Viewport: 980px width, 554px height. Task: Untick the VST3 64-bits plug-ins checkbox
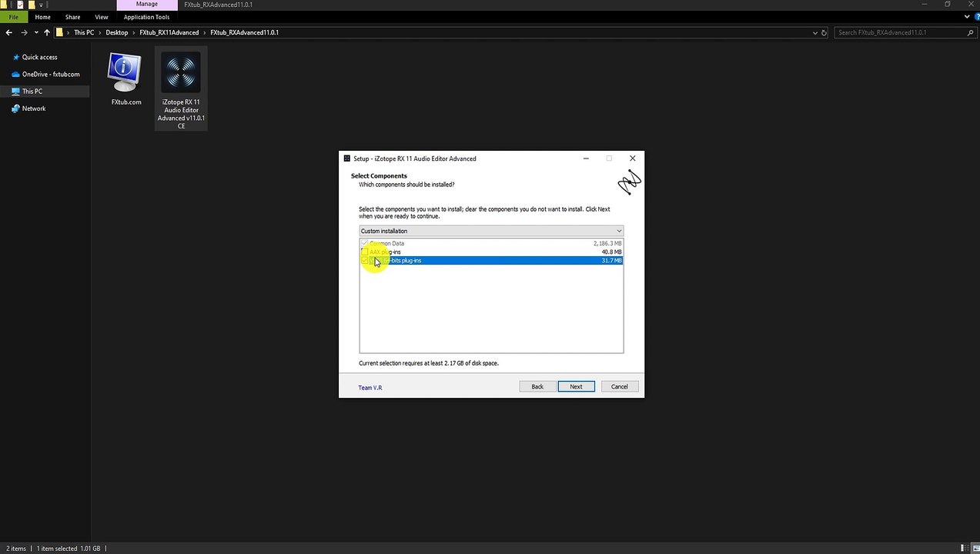pyautogui.click(x=364, y=260)
